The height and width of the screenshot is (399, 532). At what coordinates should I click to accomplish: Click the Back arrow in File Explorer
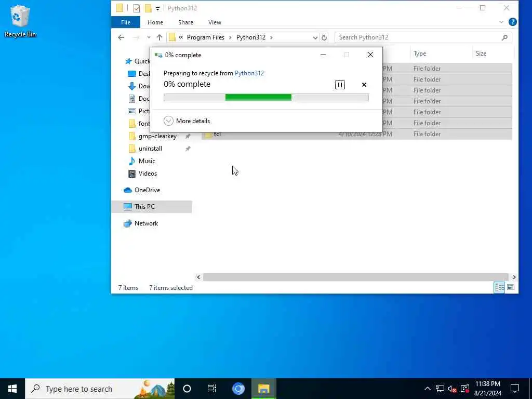[121, 37]
